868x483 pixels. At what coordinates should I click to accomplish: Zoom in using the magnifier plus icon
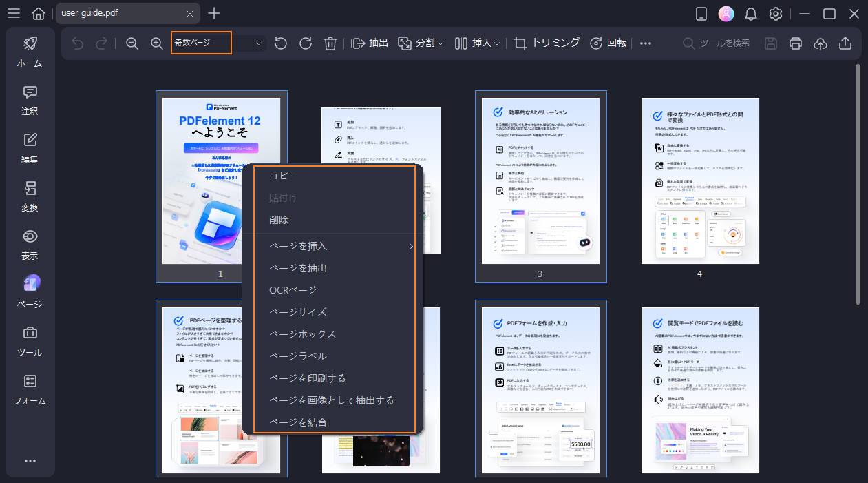click(x=156, y=43)
